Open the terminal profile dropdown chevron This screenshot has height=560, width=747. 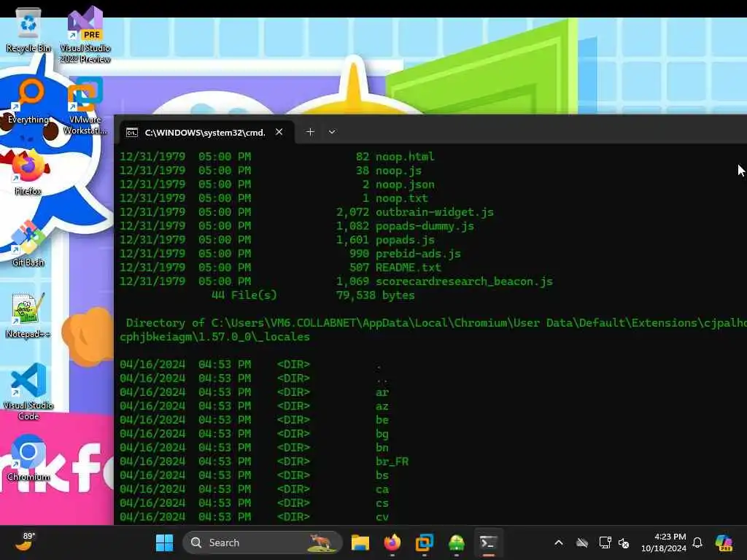click(332, 132)
